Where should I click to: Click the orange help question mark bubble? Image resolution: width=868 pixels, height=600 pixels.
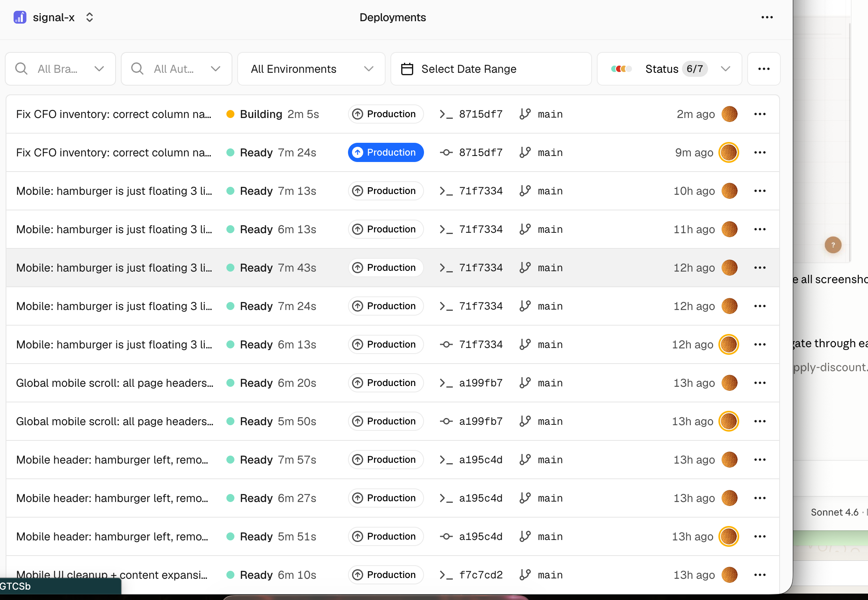click(x=833, y=245)
